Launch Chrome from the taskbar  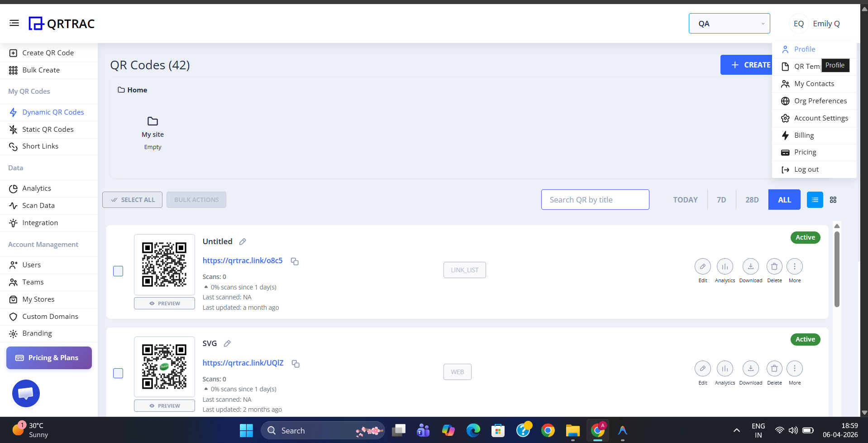pyautogui.click(x=547, y=430)
